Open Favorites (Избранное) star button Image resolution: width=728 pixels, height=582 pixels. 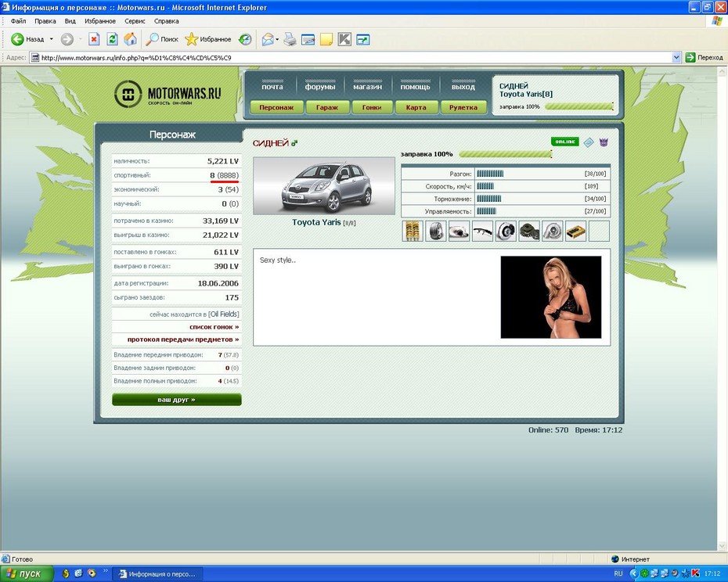[x=207, y=39]
